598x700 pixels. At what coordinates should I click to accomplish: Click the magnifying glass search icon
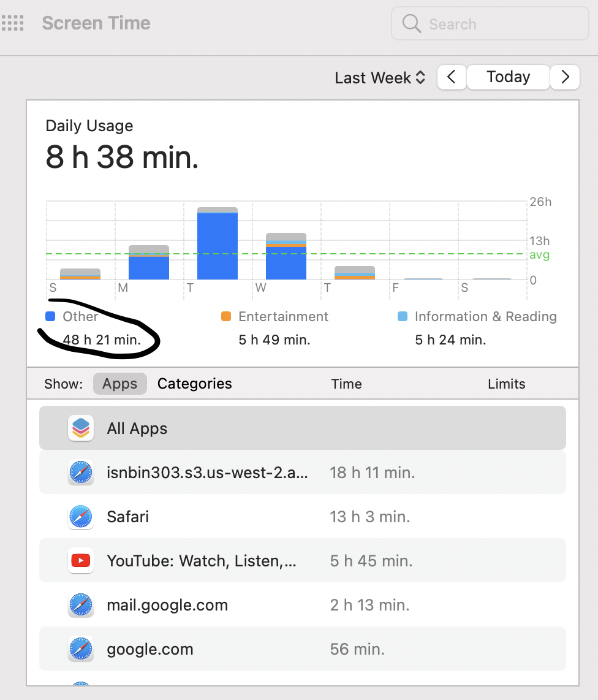click(412, 24)
